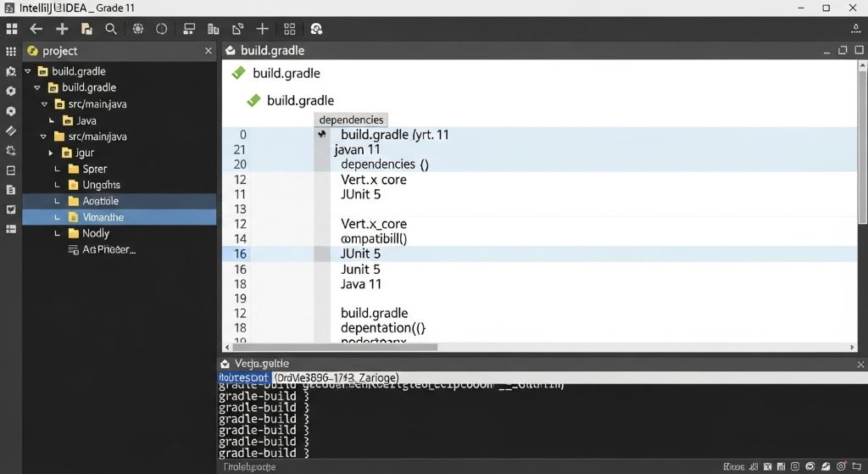This screenshot has width=868, height=474.
Task: Click the 'dependencies ()' line in editor
Action: [385, 165]
